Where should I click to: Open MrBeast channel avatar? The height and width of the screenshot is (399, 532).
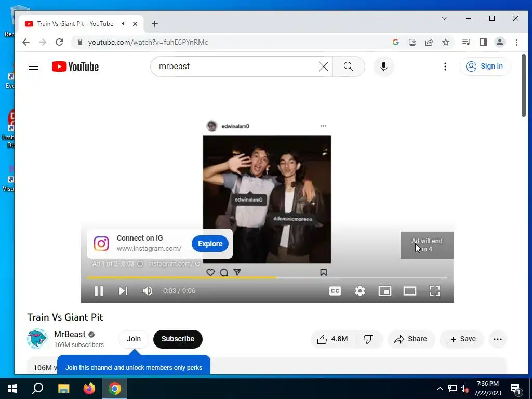coord(37,339)
